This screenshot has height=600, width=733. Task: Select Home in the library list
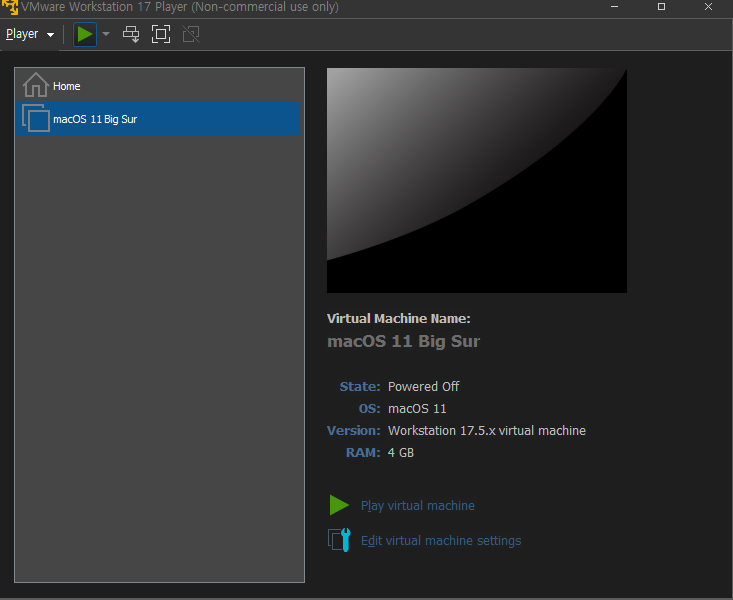pyautogui.click(x=158, y=86)
